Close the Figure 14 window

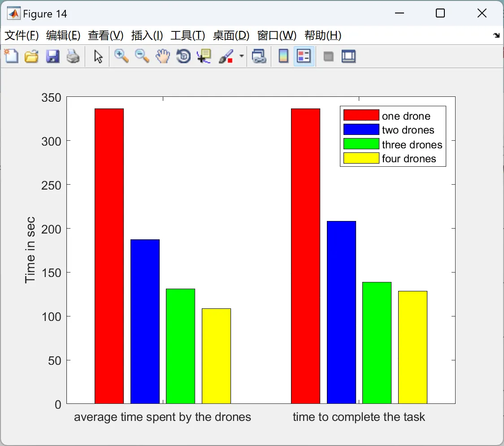482,13
